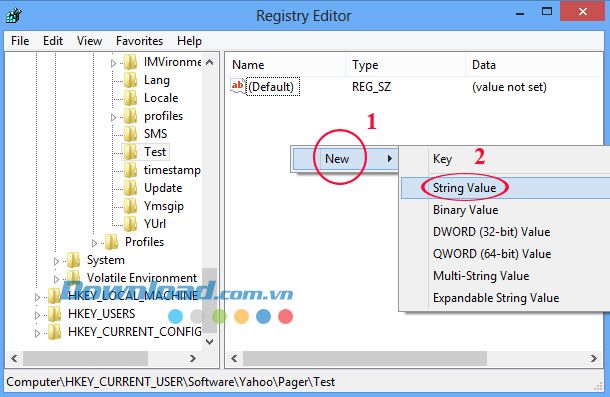Viewport: 610px width, 397px height.
Task: Choose Binary Value from the submenu
Action: tap(505, 210)
